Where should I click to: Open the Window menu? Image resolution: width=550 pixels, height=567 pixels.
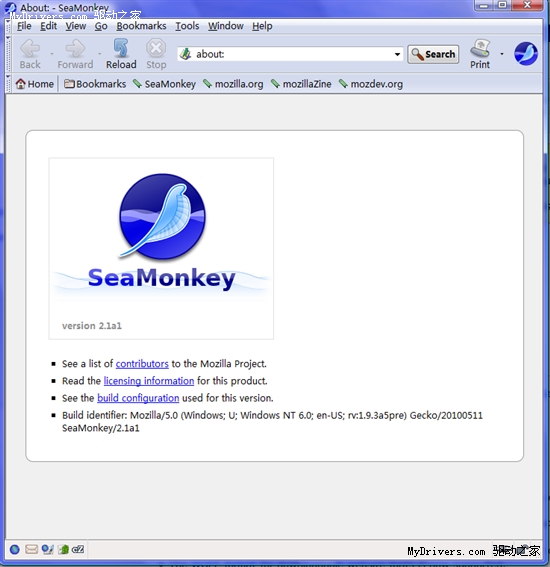tap(226, 26)
